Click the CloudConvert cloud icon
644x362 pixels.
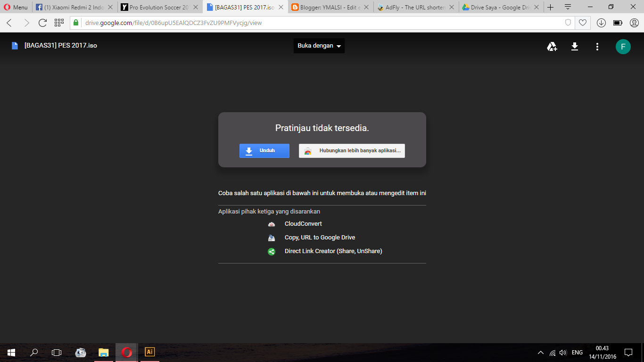pos(272,224)
